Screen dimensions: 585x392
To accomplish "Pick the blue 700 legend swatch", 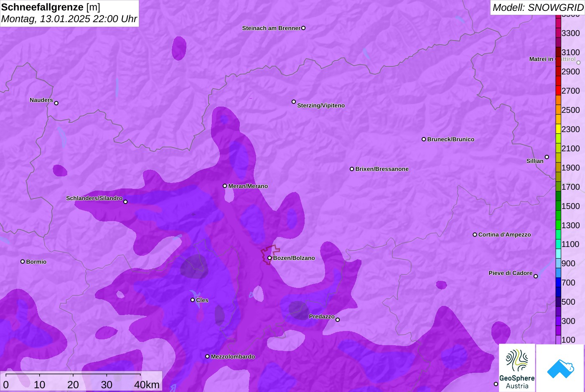I will (558, 283).
